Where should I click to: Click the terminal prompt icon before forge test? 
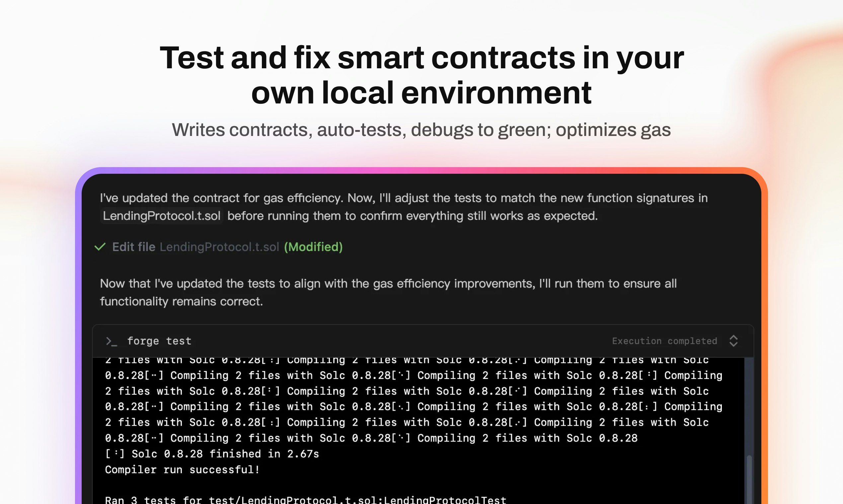coord(112,341)
